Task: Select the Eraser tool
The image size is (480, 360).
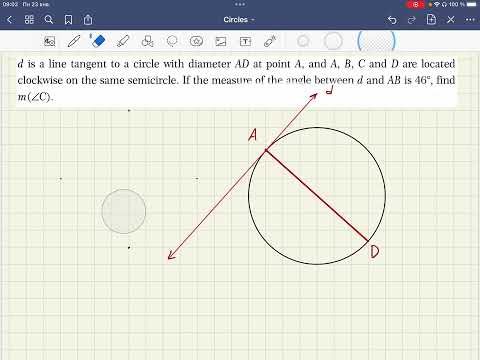Action: point(98,41)
